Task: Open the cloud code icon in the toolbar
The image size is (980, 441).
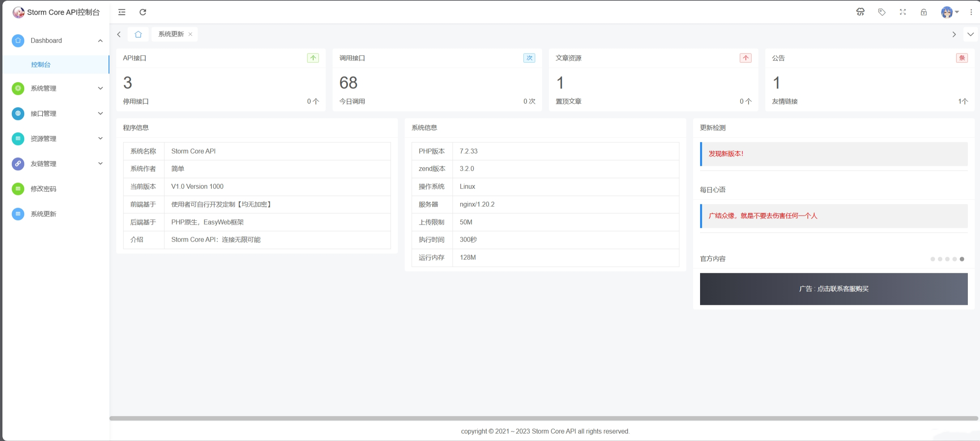Action: click(860, 12)
